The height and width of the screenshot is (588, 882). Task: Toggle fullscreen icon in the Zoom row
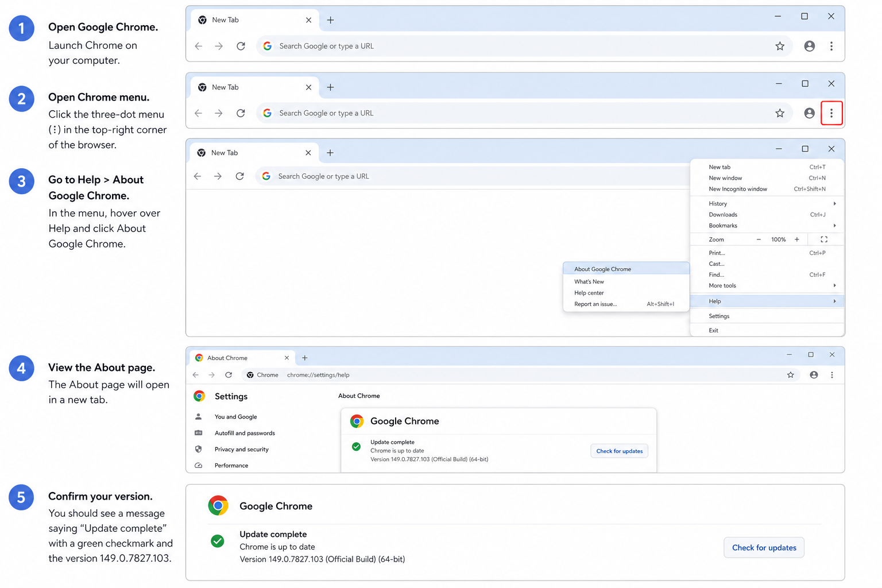[x=824, y=239]
